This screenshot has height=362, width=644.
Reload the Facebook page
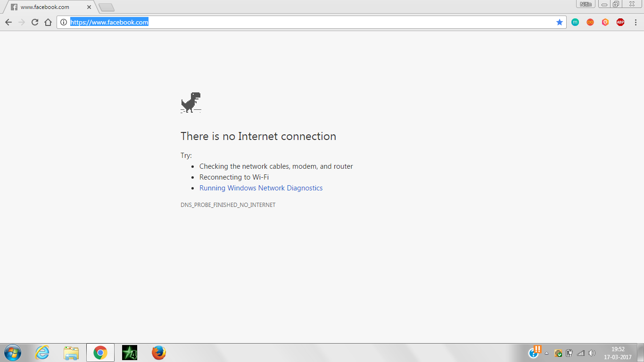tap(35, 22)
